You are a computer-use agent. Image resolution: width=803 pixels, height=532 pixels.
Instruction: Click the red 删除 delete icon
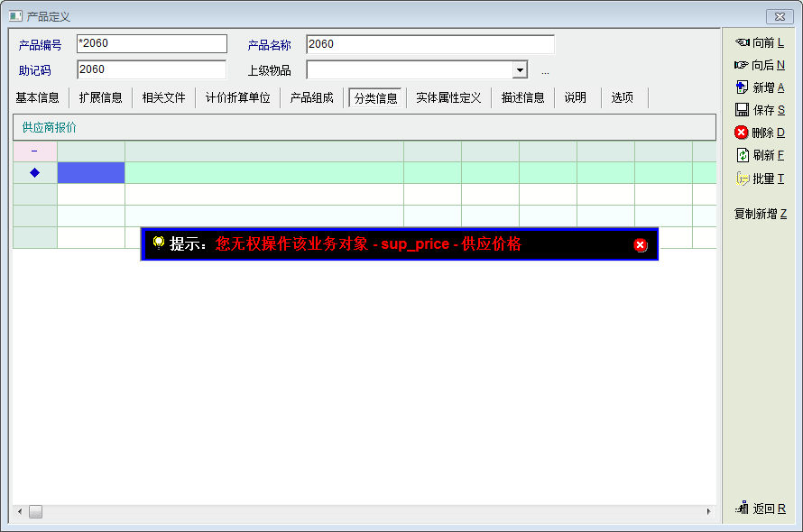point(742,133)
